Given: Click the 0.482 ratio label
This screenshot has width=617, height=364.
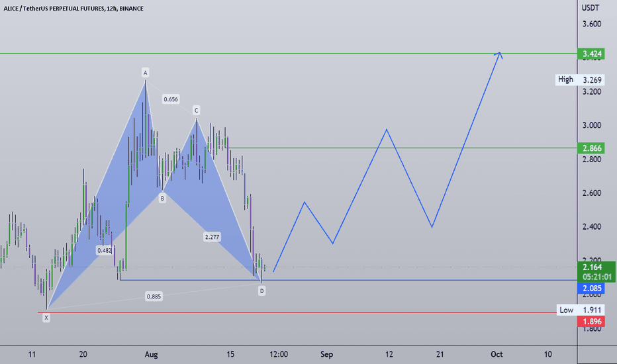Looking at the screenshot, I should (105, 250).
